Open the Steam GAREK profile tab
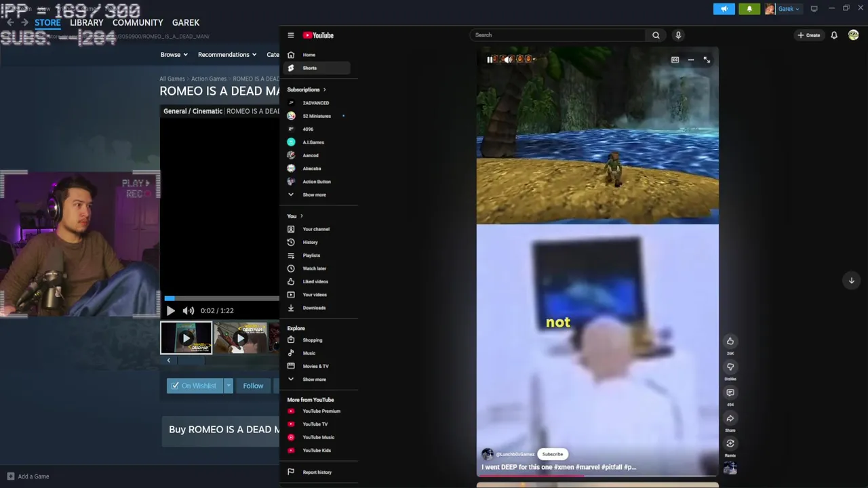This screenshot has width=868, height=488. (x=186, y=22)
